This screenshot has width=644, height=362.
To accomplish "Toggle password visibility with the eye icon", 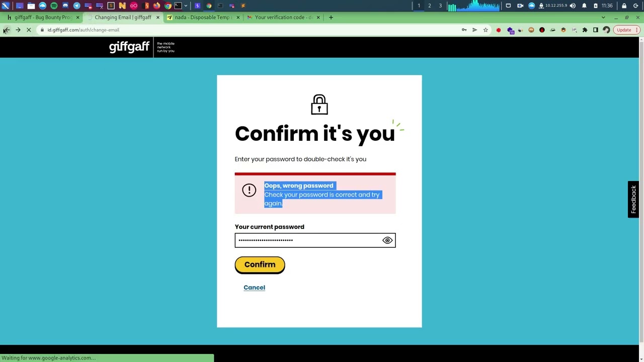I will click(387, 240).
